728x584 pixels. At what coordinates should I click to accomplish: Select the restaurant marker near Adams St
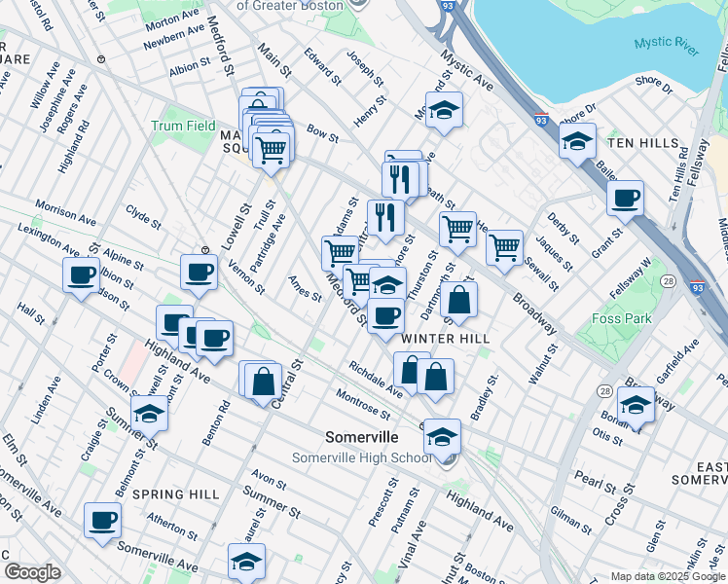click(x=385, y=216)
